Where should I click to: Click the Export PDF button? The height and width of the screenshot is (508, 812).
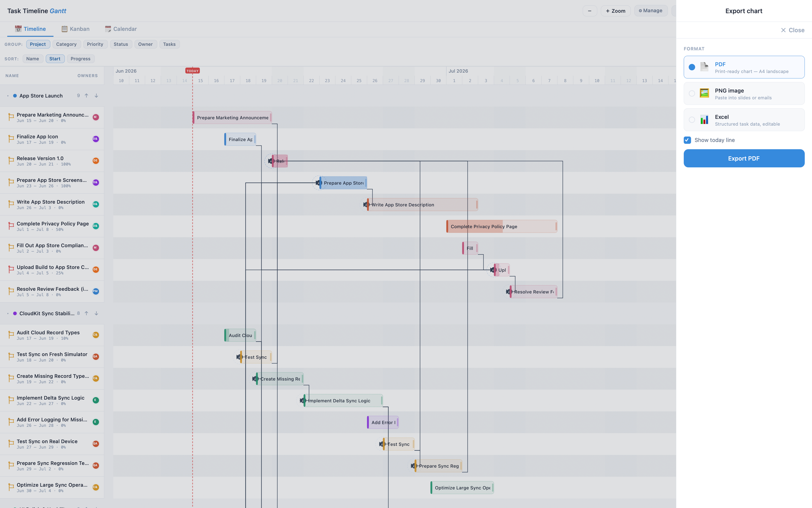[x=744, y=158]
